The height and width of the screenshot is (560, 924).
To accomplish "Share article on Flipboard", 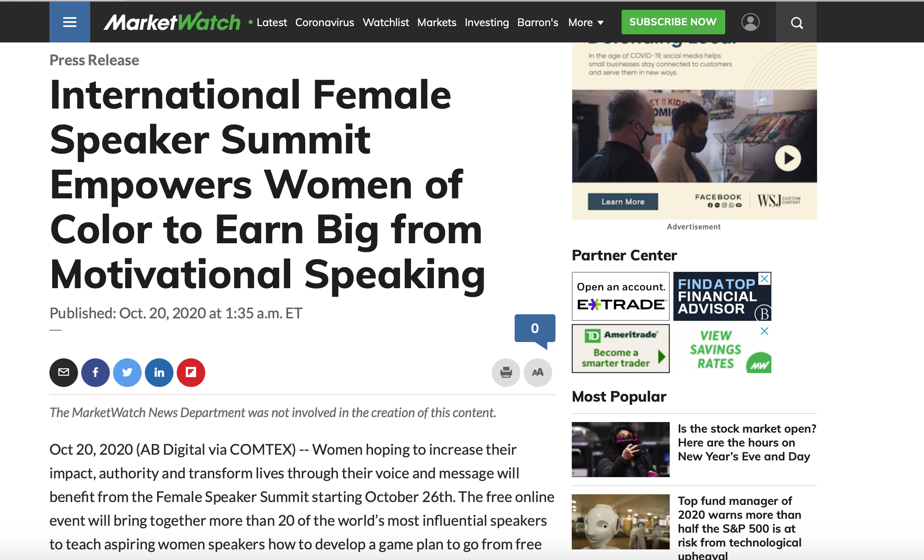I will (191, 372).
